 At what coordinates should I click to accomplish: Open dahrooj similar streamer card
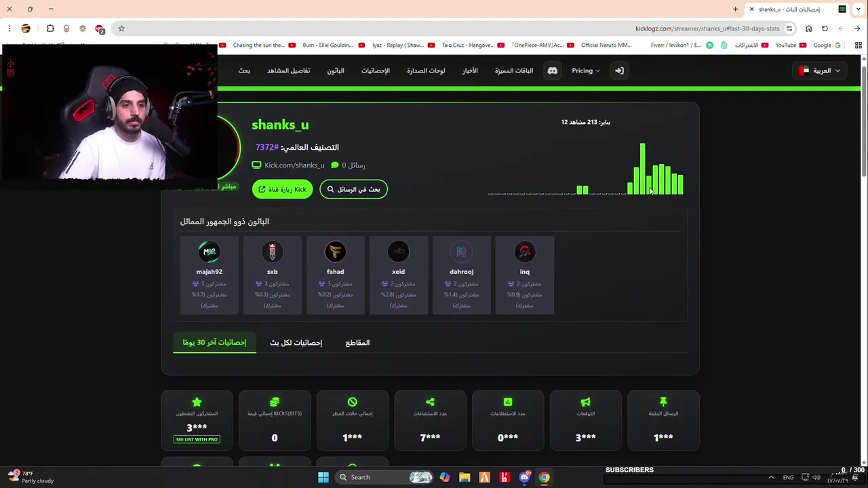pos(462,275)
